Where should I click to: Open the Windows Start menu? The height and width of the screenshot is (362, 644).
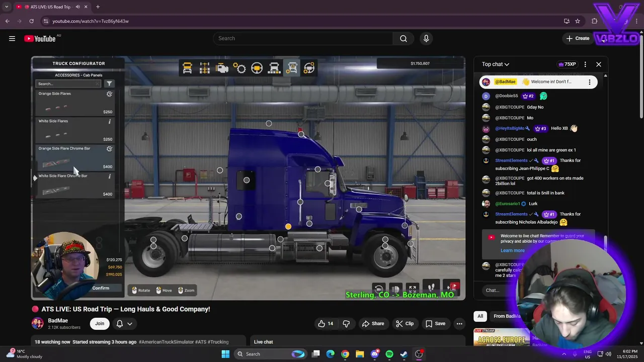pos(225,354)
